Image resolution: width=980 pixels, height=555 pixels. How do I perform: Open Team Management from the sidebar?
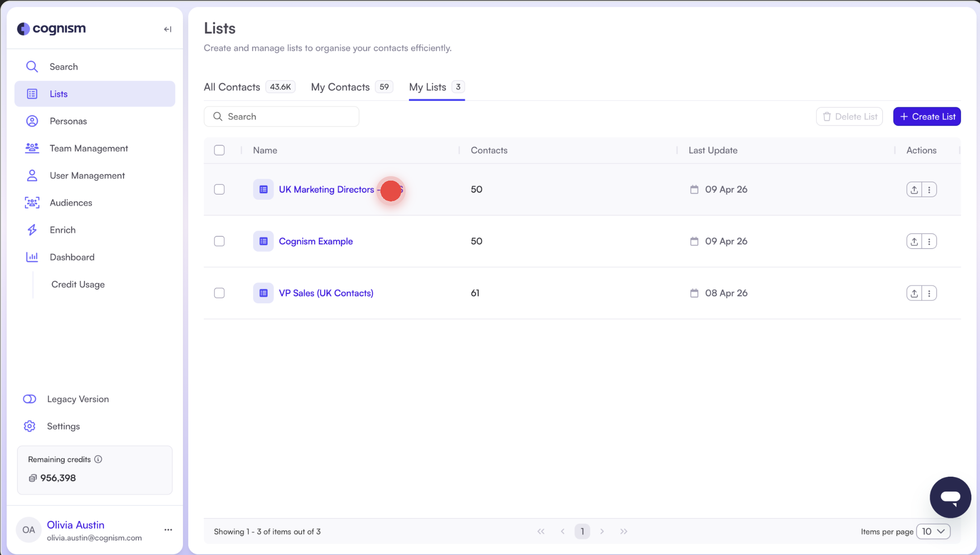tap(88, 148)
